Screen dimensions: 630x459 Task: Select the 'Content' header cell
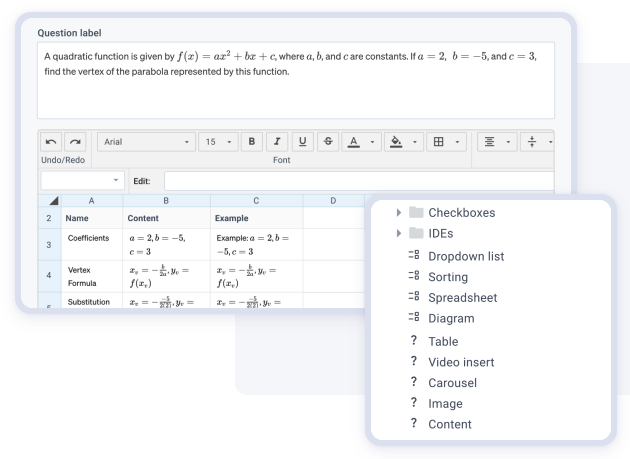[166, 218]
